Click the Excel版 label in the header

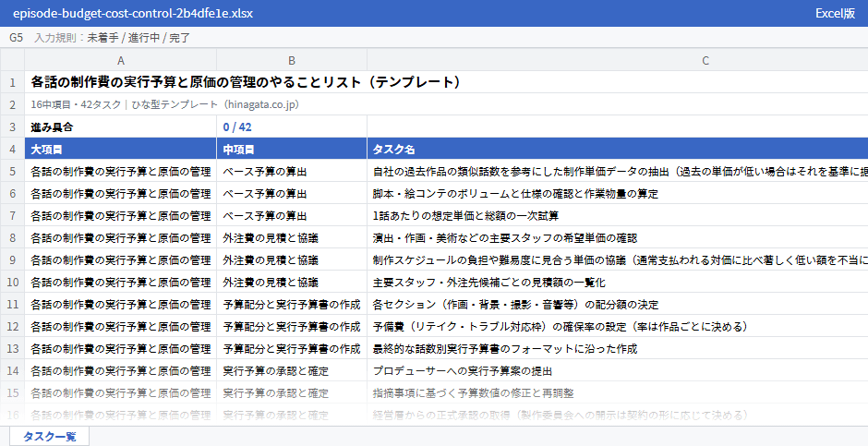[835, 13]
